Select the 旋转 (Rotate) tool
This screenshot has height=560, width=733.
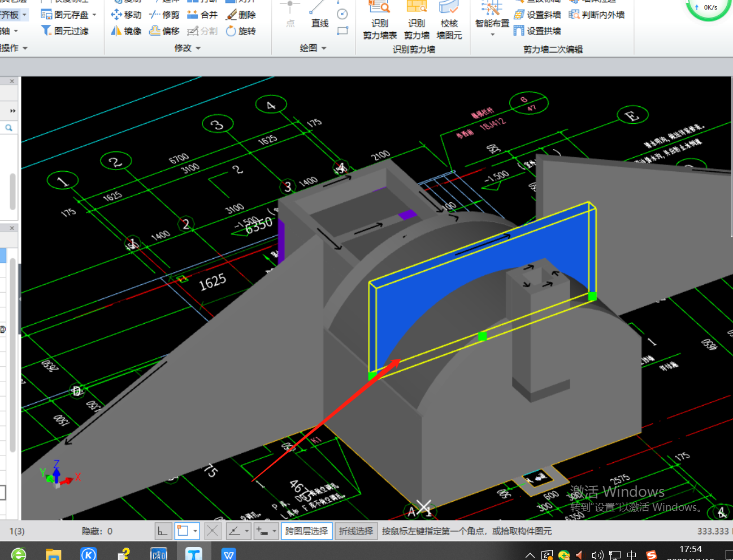(241, 31)
